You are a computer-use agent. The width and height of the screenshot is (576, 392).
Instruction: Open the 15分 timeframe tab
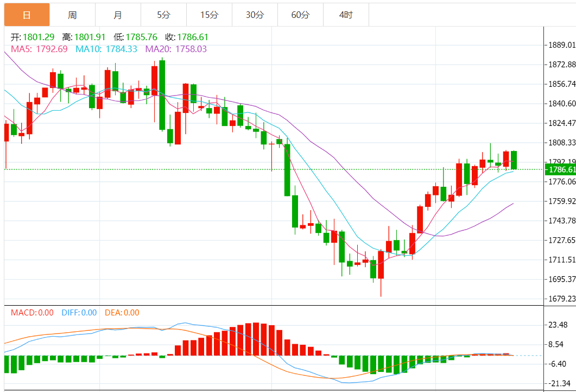coord(209,15)
